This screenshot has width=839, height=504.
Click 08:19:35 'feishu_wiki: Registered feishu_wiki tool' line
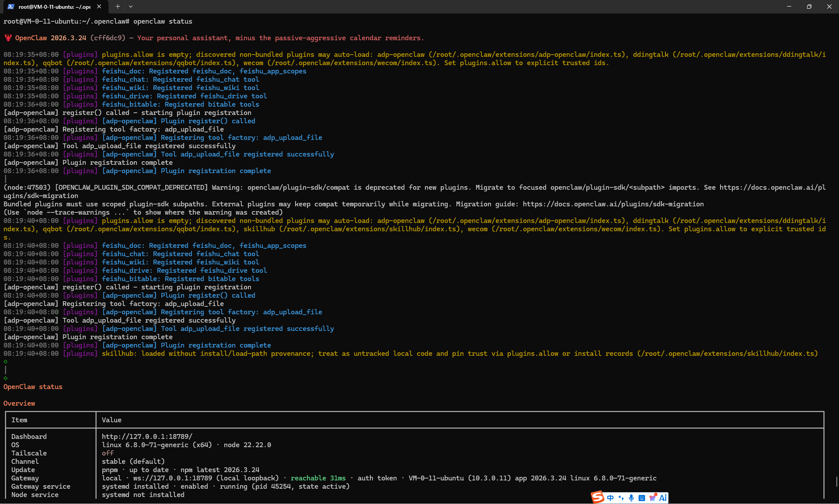(132, 88)
